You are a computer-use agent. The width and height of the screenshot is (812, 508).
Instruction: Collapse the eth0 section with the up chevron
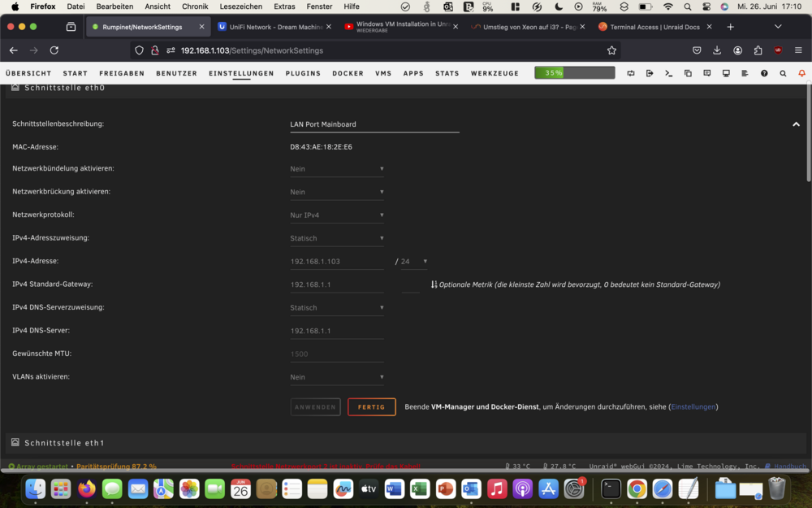[796, 124]
